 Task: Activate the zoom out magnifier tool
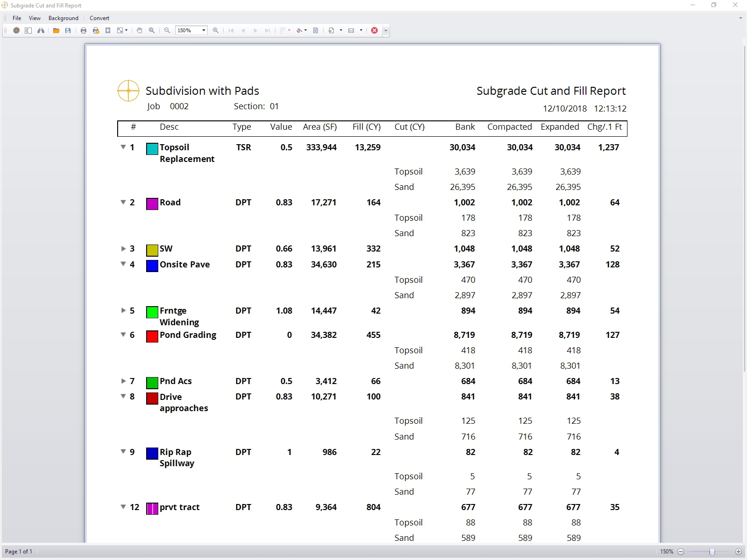[167, 30]
